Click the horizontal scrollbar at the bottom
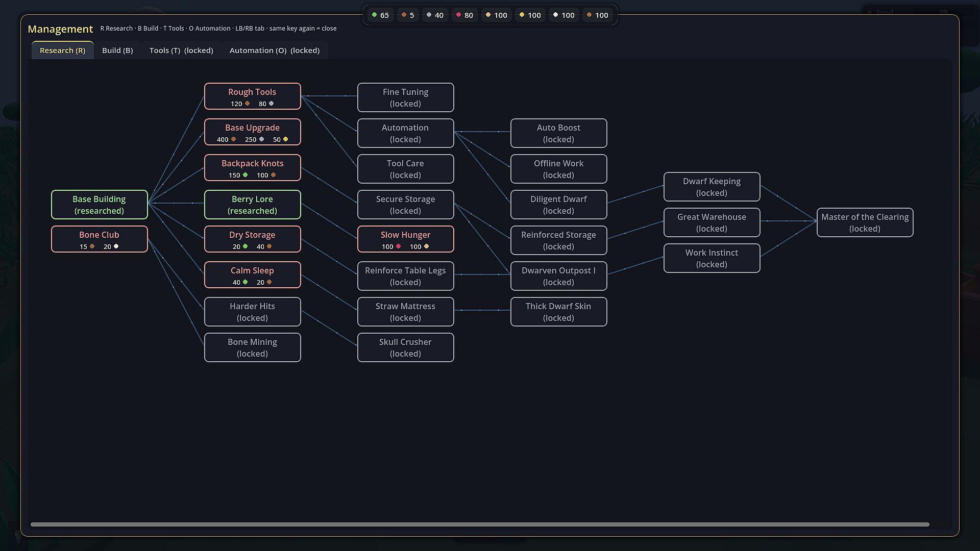 coord(480,524)
